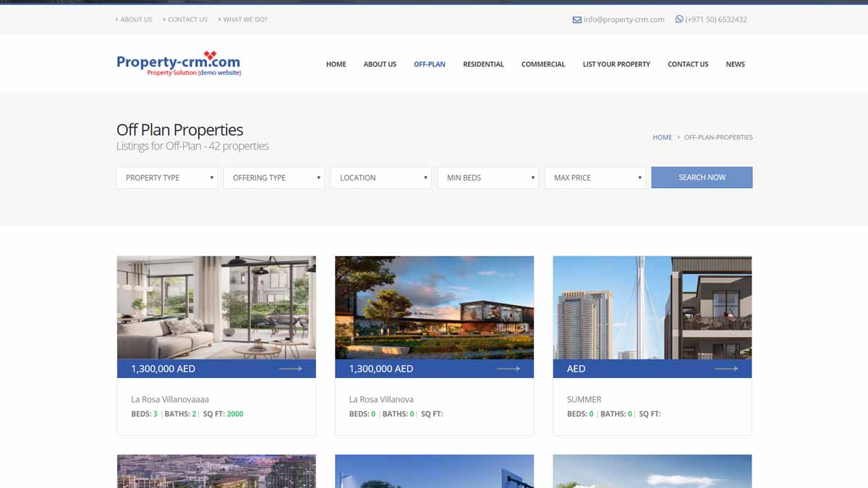868x488 pixels.
Task: Open La Rosa Villanovaaaa listing title
Action: [x=170, y=399]
